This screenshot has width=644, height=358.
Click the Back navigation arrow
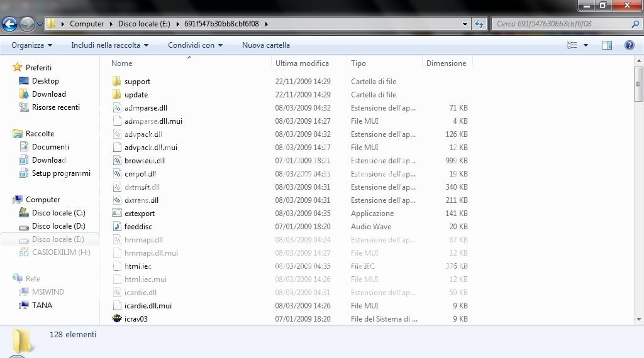click(x=9, y=24)
